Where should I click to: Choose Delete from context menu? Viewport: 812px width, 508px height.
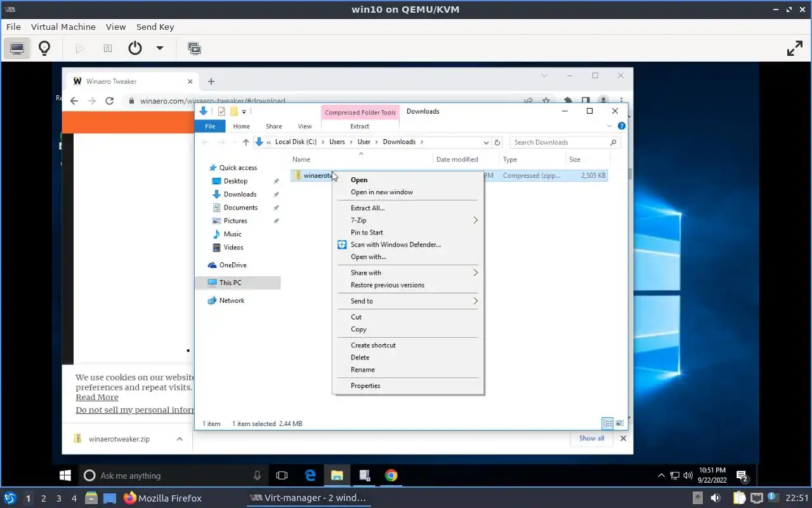(x=408, y=358)
